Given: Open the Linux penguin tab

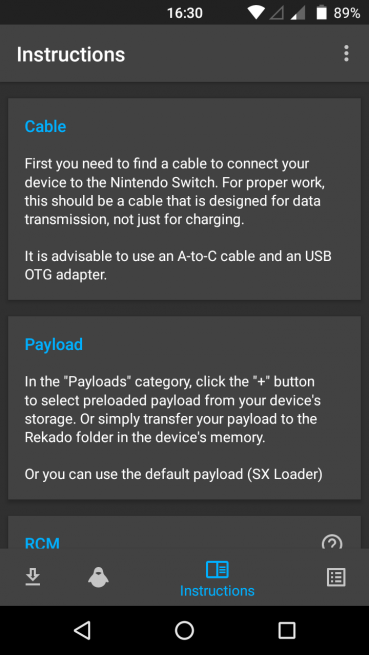Looking at the screenshot, I should point(98,577).
